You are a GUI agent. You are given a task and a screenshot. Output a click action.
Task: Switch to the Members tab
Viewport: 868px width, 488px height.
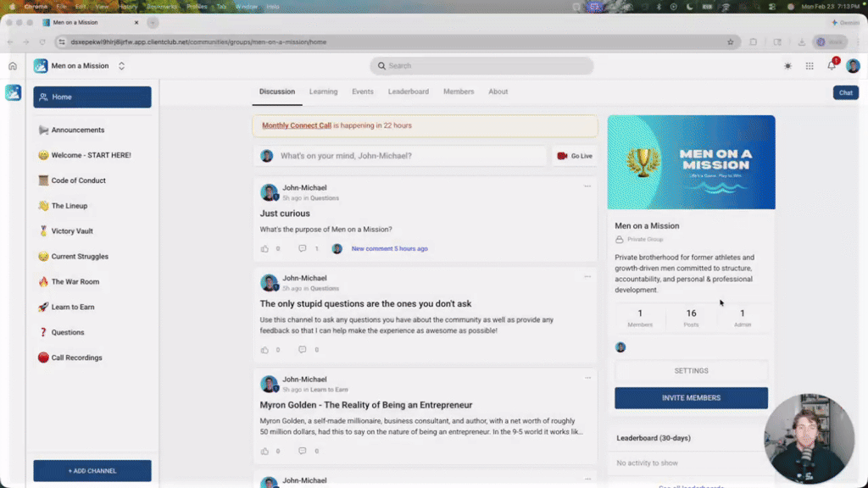(459, 91)
